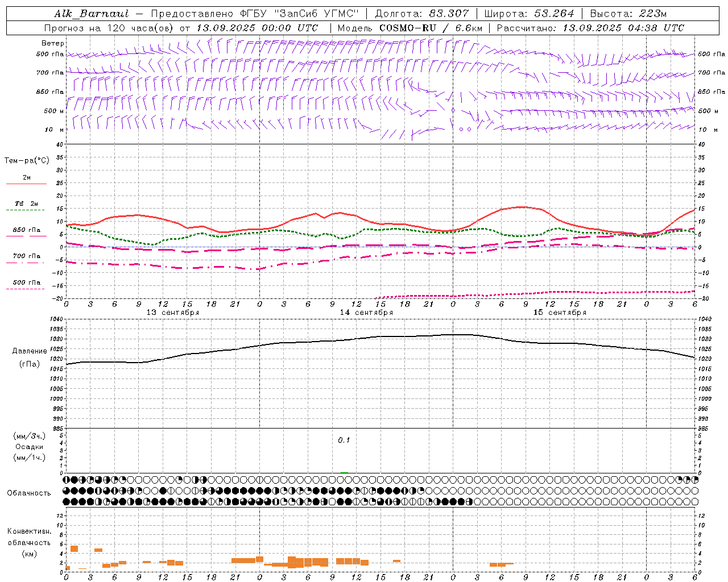Click the "Рассчитано: 13.09.2025 04:38 UTC" timestamp
Image resolution: width=728 pixels, height=582 pixels.
point(590,28)
